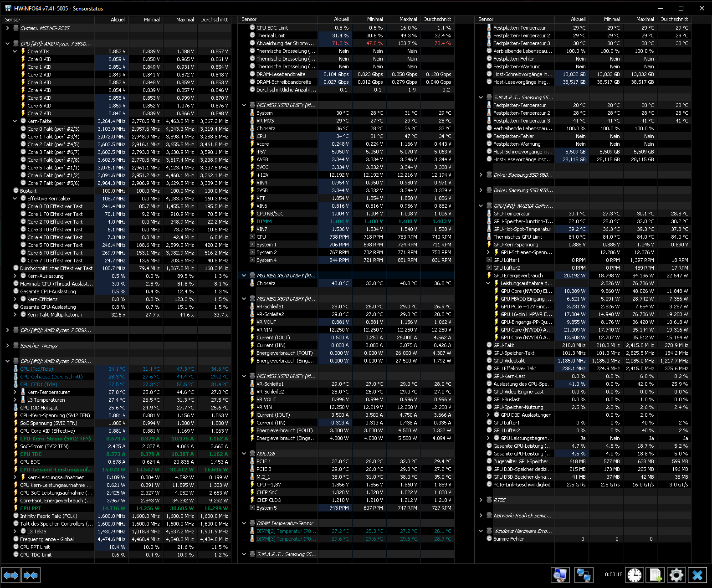Expand the GPU Leistungsbegren... entry

[x=488, y=438]
